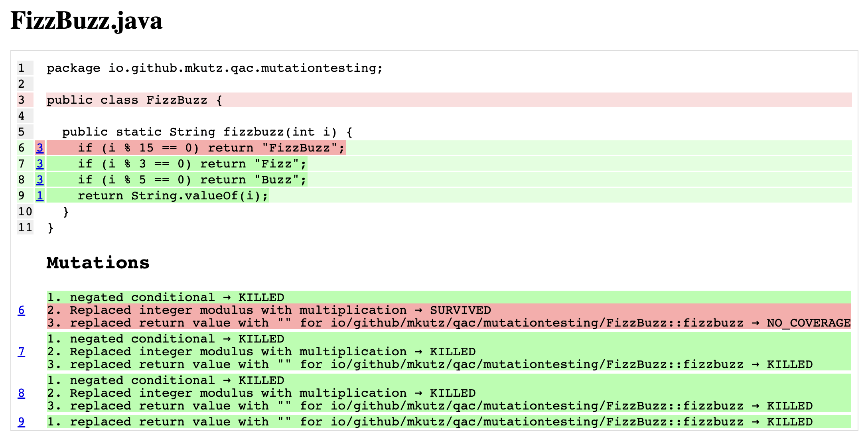This screenshot has height=441, width=868.
Task: Click mutation count link on line 7
Action: tap(40, 164)
